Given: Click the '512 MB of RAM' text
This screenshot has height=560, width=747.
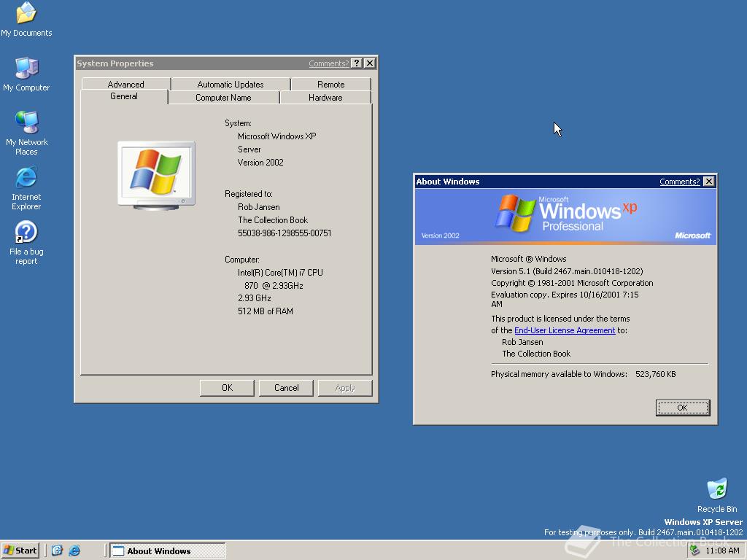Looking at the screenshot, I should [266, 311].
